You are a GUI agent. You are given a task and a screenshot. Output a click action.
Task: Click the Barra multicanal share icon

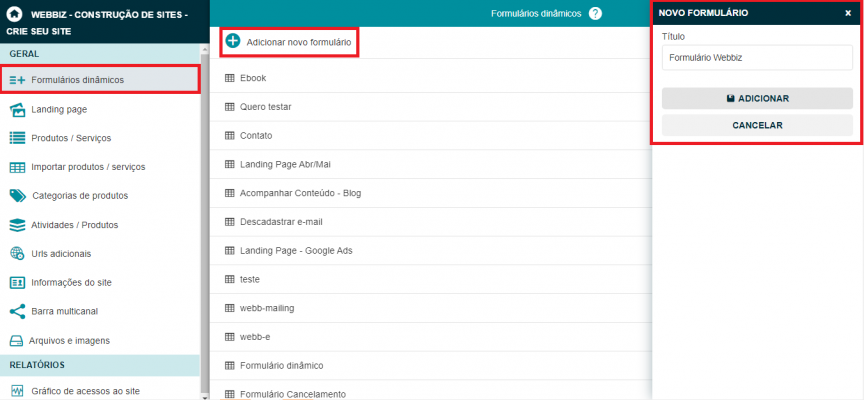[x=17, y=311]
